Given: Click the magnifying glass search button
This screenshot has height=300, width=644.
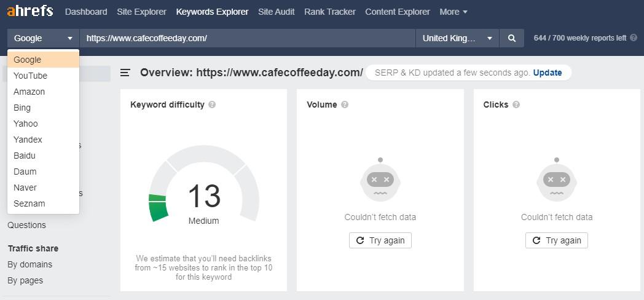Looking at the screenshot, I should [511, 38].
